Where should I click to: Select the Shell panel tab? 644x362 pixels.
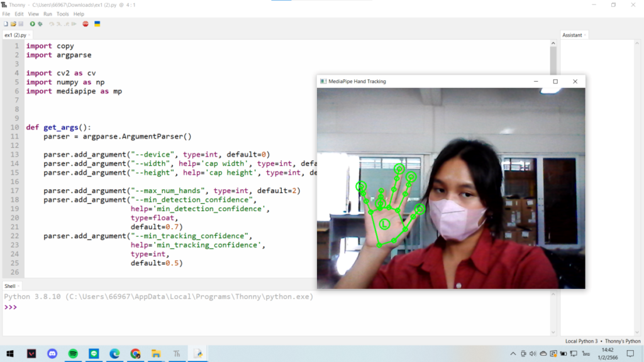[9, 286]
